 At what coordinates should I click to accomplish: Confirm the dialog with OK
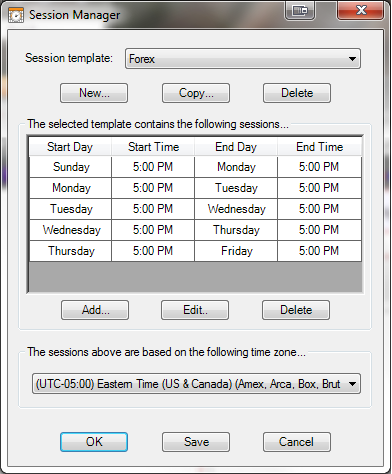coord(94,442)
